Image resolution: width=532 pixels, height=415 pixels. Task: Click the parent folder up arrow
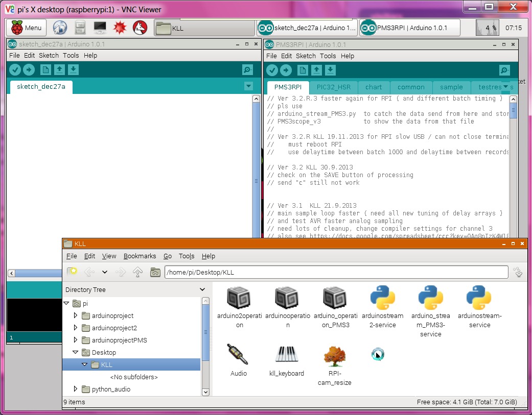[x=137, y=272]
